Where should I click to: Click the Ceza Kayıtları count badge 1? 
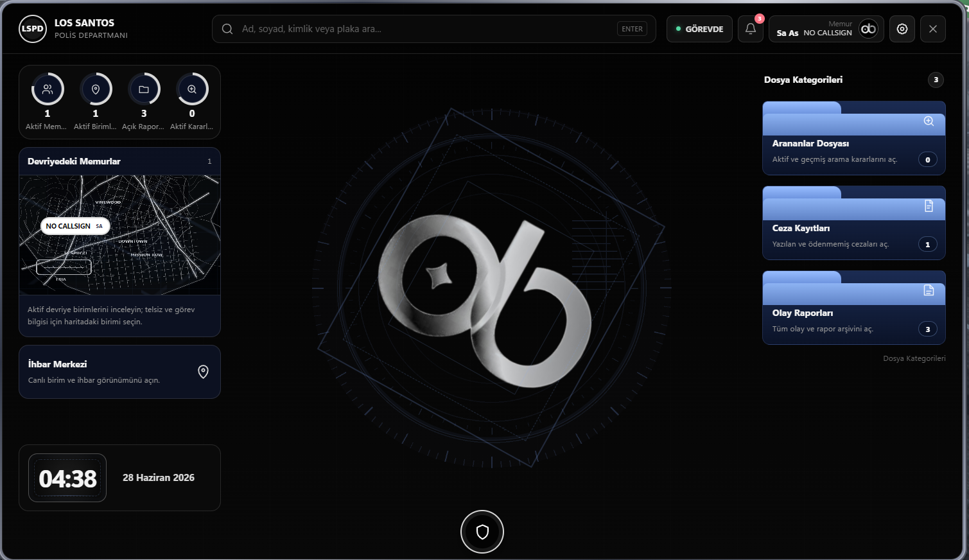coord(928,245)
